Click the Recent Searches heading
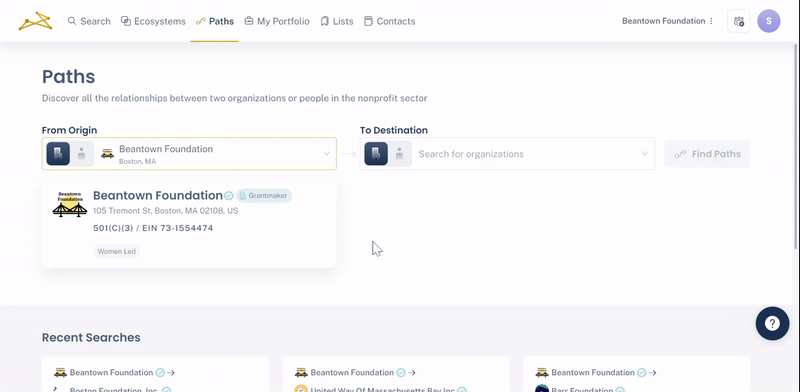The height and width of the screenshot is (392, 800). click(x=91, y=337)
